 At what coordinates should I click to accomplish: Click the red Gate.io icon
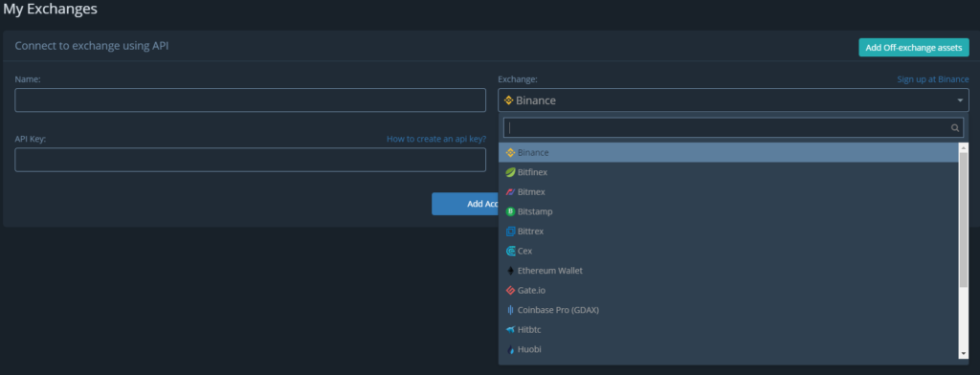tap(510, 291)
